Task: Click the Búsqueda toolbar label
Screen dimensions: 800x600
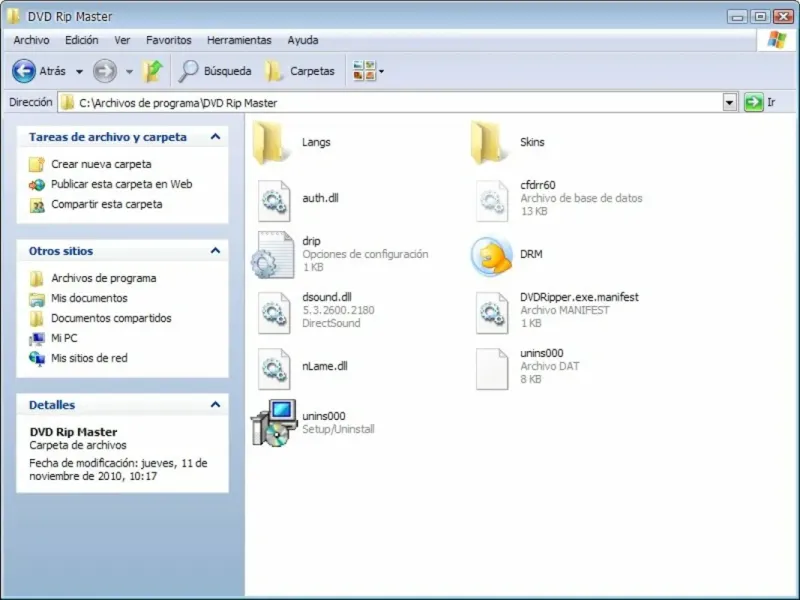Action: [228, 71]
